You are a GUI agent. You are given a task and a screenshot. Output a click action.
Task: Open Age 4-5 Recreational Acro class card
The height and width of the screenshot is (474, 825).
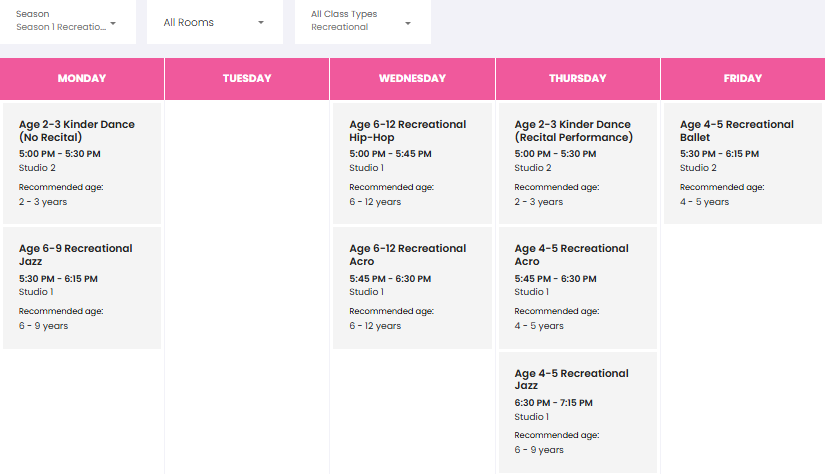point(578,288)
